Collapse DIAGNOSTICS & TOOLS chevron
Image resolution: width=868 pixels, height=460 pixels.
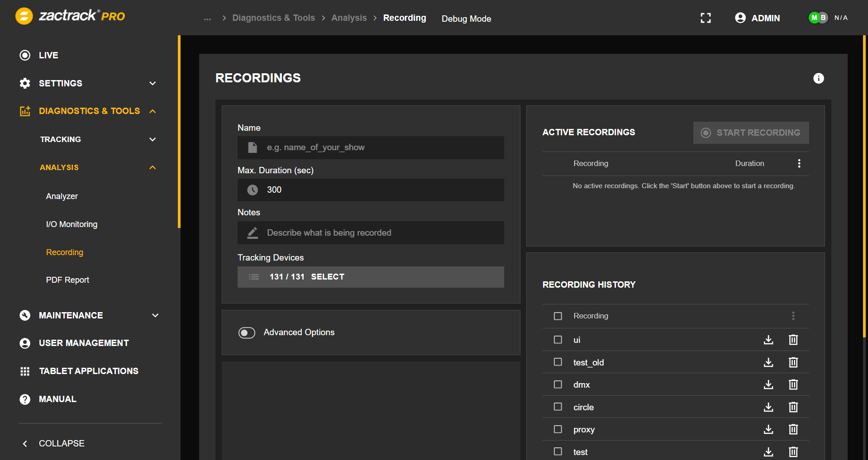pyautogui.click(x=153, y=111)
